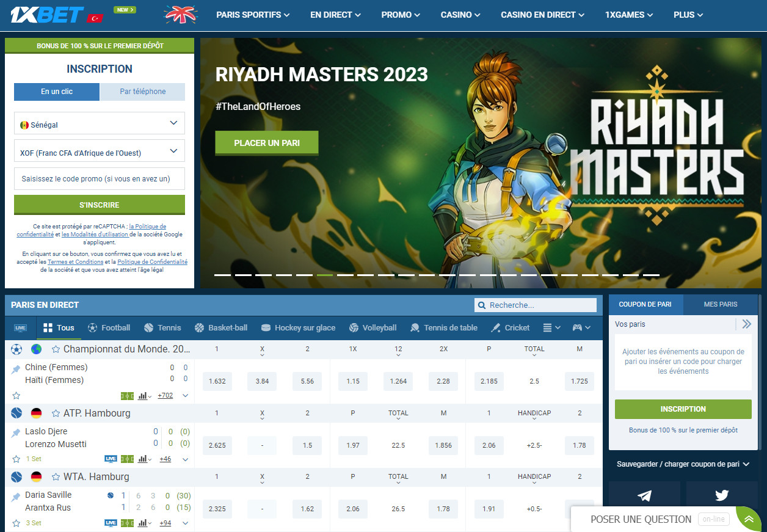Select the first banner slide indicator

(222, 275)
